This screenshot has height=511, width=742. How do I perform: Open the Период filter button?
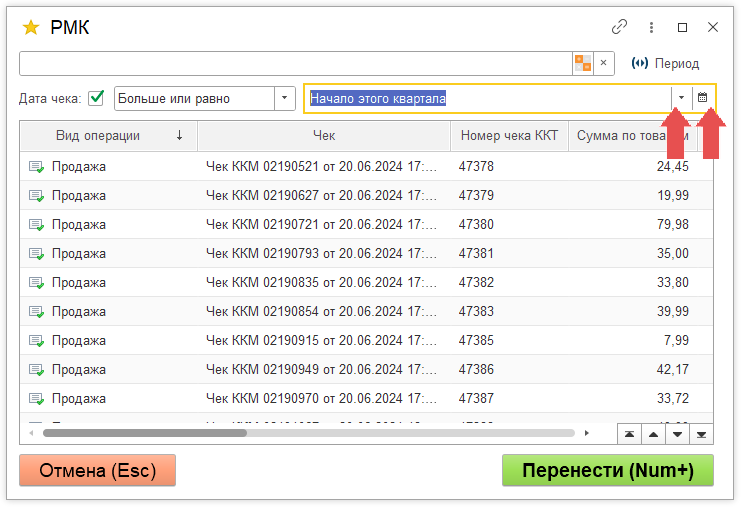coord(666,63)
